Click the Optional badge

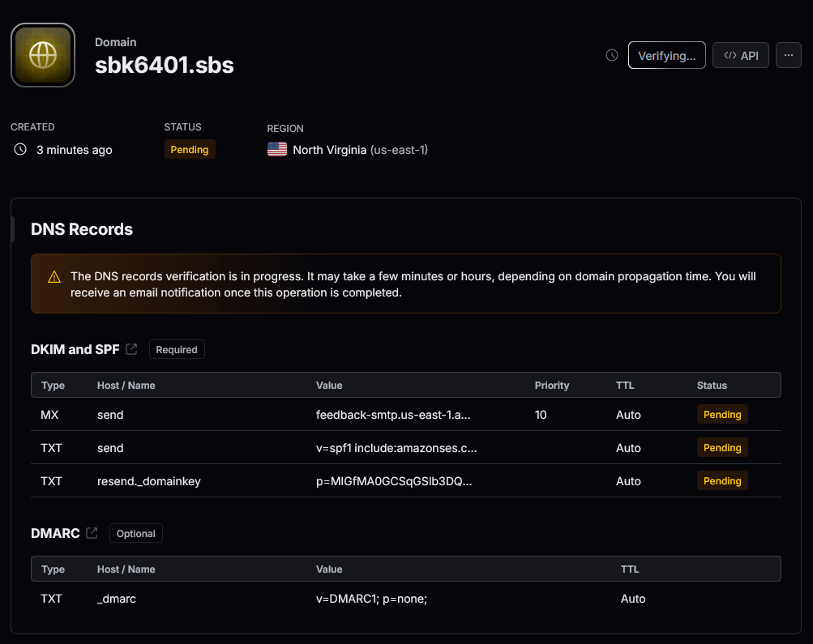[136, 533]
